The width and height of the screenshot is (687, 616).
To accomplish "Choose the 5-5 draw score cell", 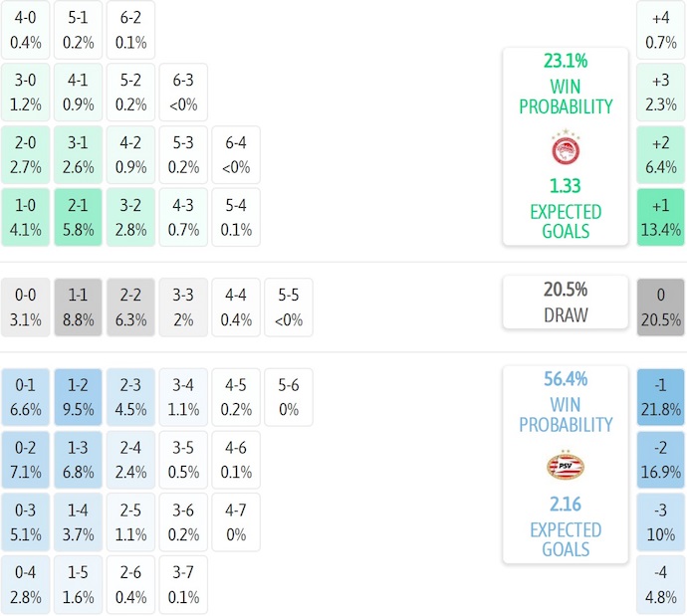I will coord(289,308).
